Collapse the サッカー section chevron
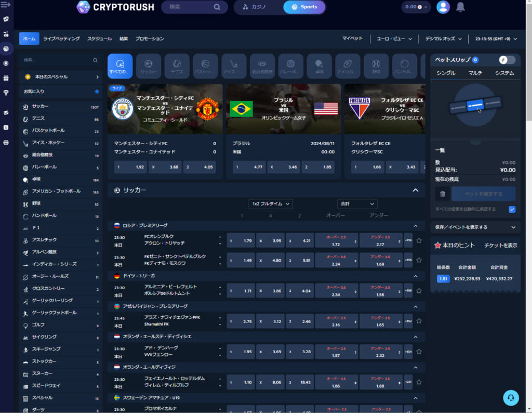The image size is (532, 413). (x=415, y=190)
